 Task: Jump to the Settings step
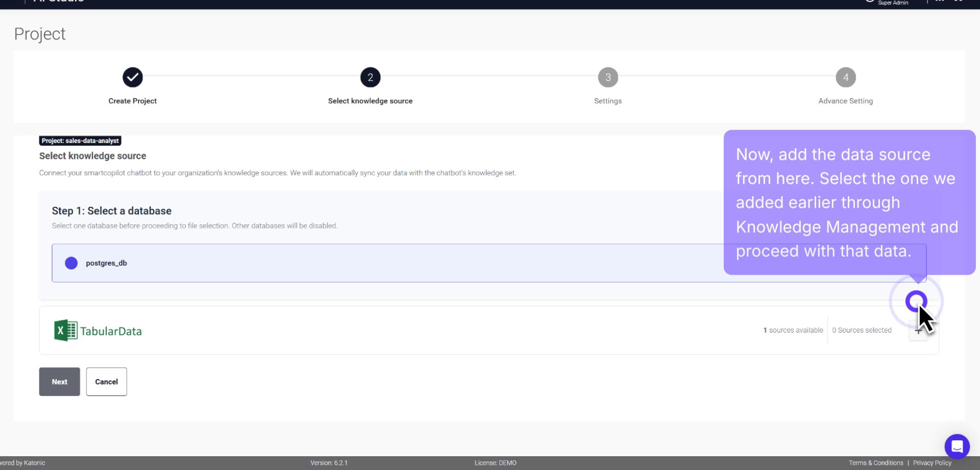pyautogui.click(x=607, y=77)
